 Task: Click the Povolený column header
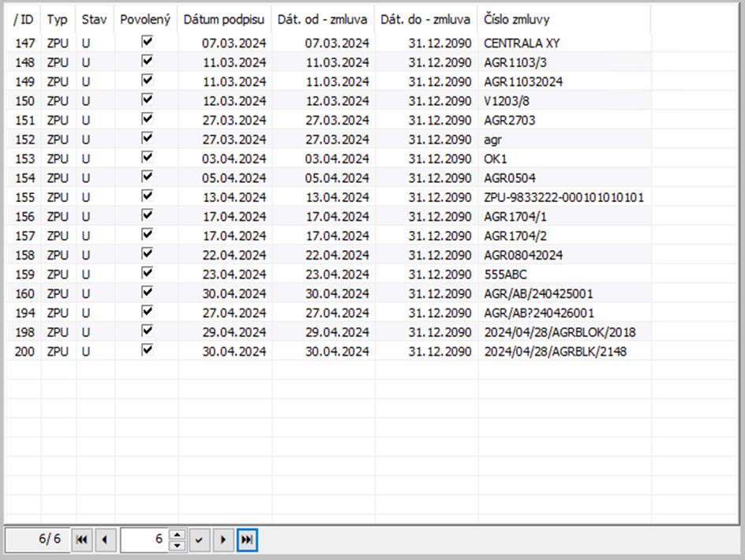[145, 21]
